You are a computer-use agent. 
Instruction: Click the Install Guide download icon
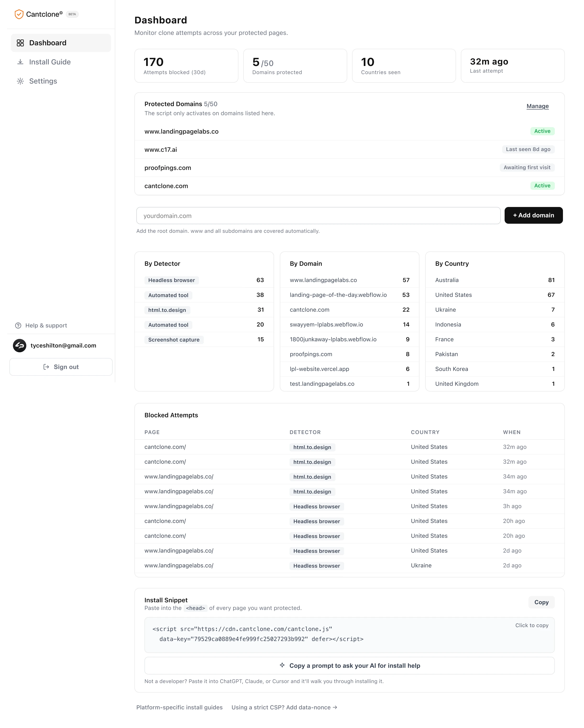(20, 62)
